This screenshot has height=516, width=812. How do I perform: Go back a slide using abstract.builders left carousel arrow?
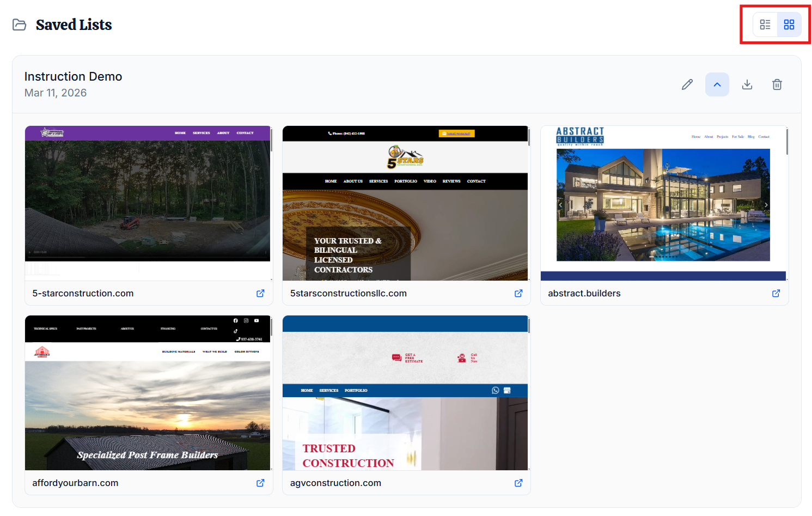[x=560, y=204]
